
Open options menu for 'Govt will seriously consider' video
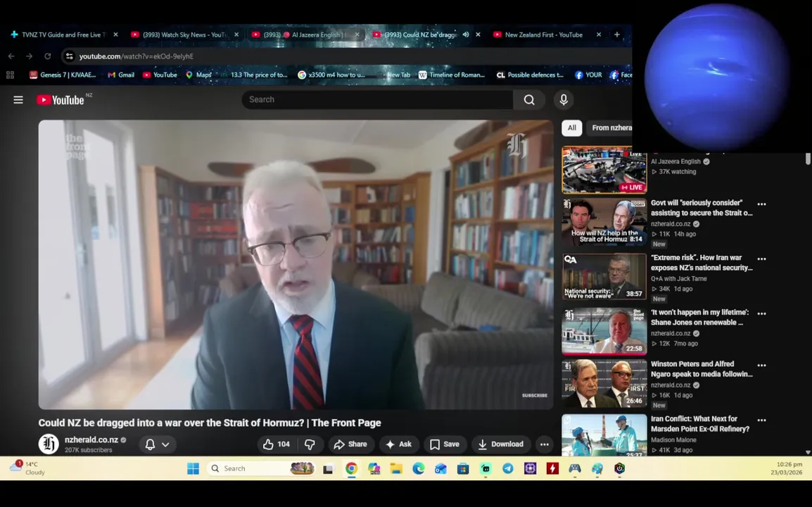coord(761,204)
